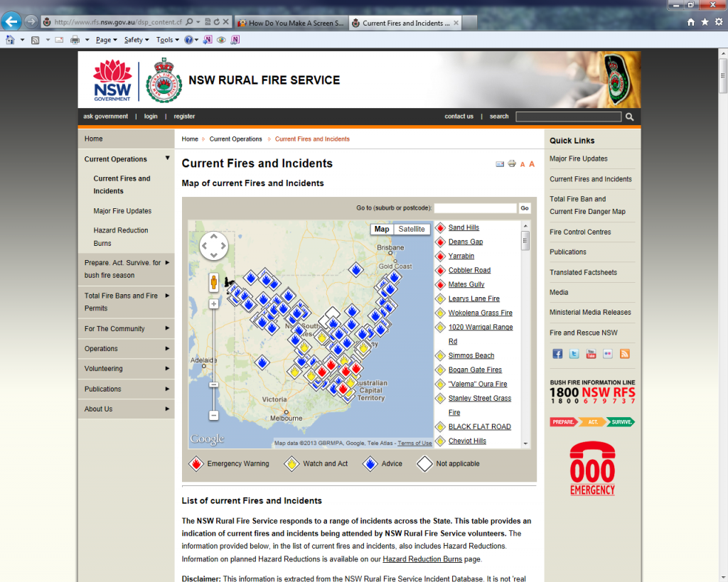Open the YouTube social icon
This screenshot has width=728, height=582.
591,354
